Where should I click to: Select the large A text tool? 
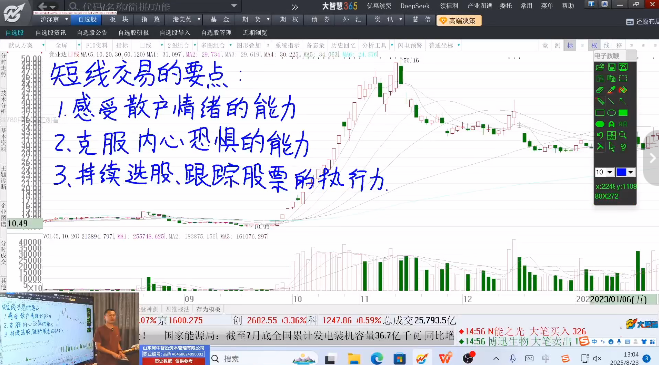(x=612, y=124)
